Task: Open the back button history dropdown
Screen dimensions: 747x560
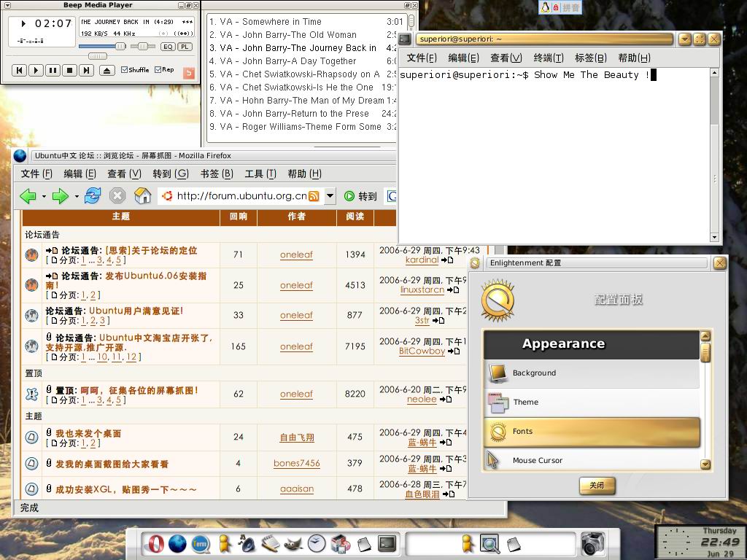Action: pos(44,196)
